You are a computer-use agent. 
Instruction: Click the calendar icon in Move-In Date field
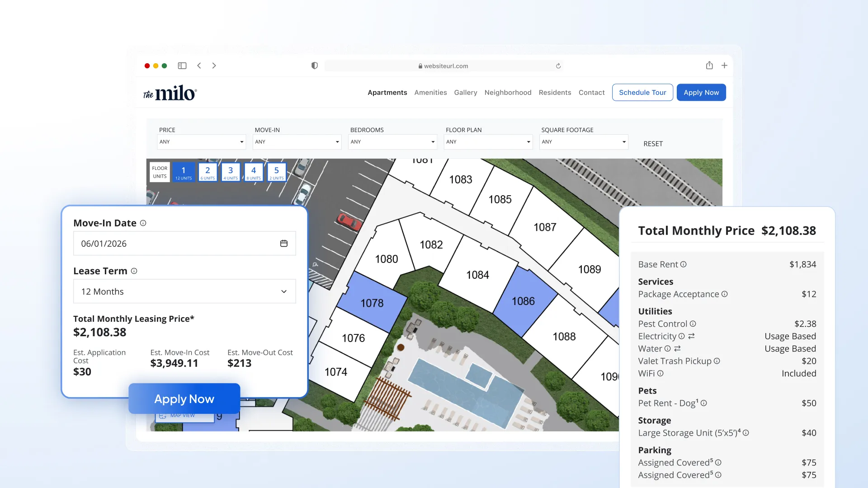(x=283, y=244)
